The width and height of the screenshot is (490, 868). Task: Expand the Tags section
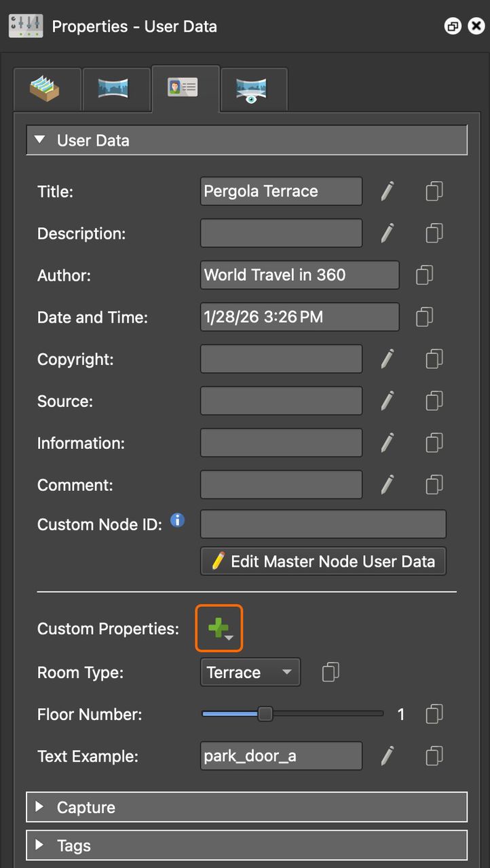[246, 846]
